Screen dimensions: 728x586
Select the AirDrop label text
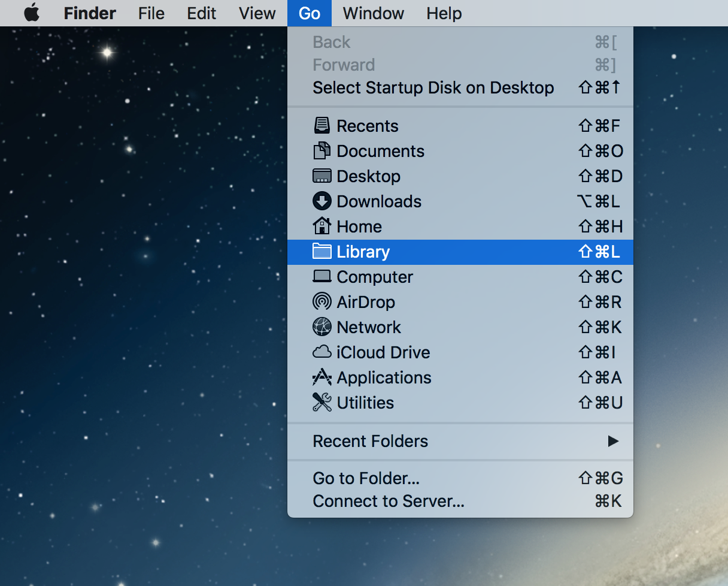(366, 302)
